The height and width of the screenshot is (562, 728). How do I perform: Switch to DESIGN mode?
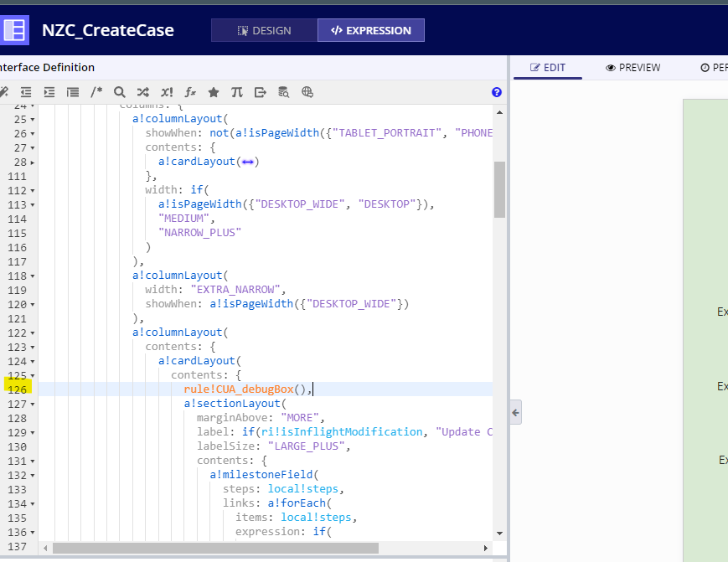point(264,30)
